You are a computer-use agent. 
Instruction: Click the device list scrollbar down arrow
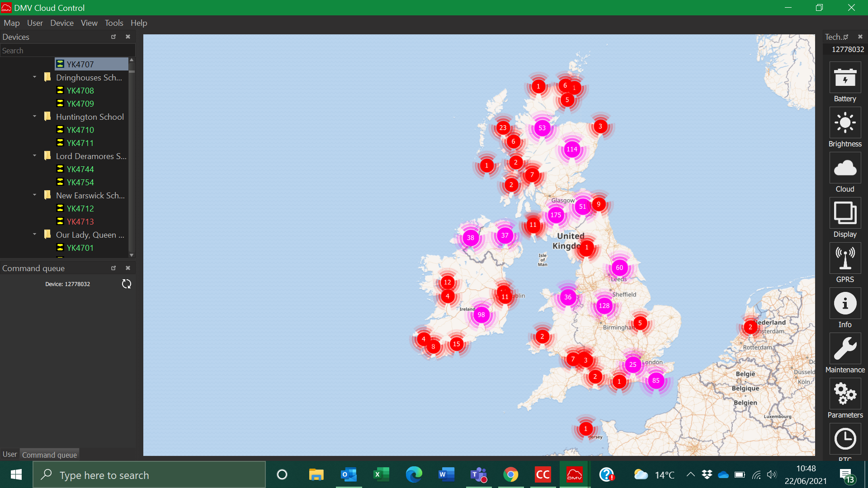tap(132, 255)
